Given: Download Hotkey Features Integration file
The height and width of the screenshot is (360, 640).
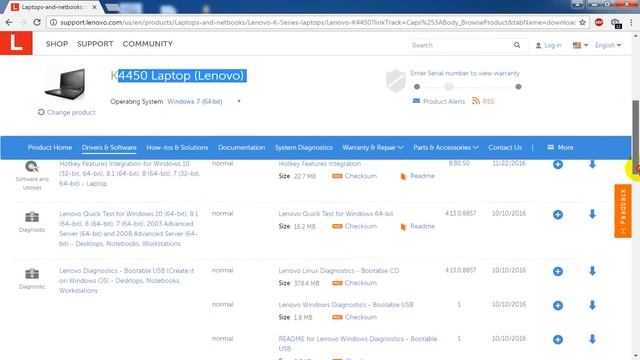Looking at the screenshot, I should (592, 164).
